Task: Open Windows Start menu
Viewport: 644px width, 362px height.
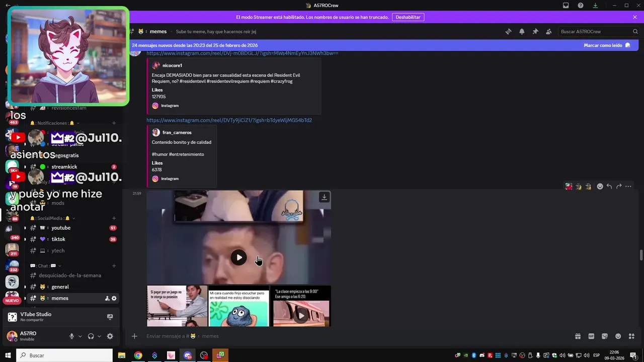Action: pyautogui.click(x=8, y=355)
